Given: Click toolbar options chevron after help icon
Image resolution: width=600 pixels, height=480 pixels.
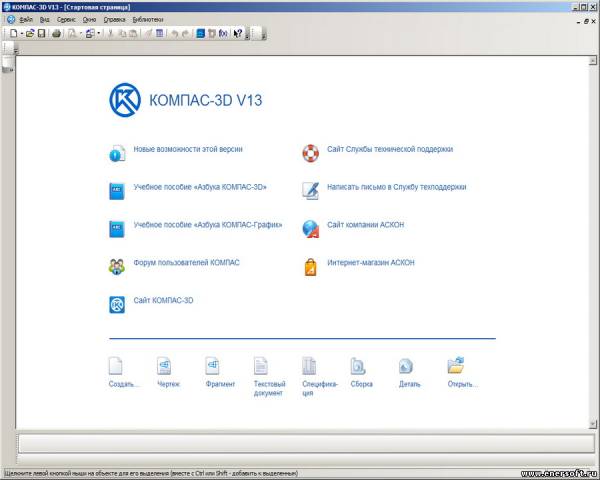Looking at the screenshot, I should pyautogui.click(x=247, y=34).
